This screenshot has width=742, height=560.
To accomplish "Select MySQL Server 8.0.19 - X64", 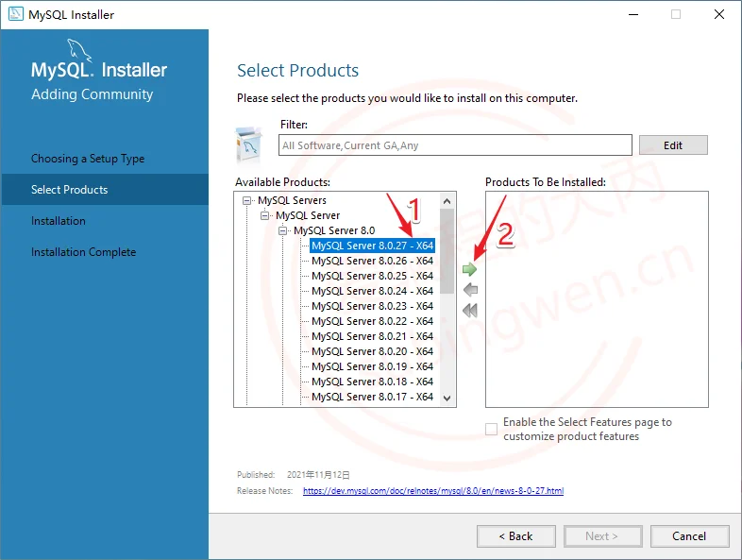I will click(x=373, y=366).
